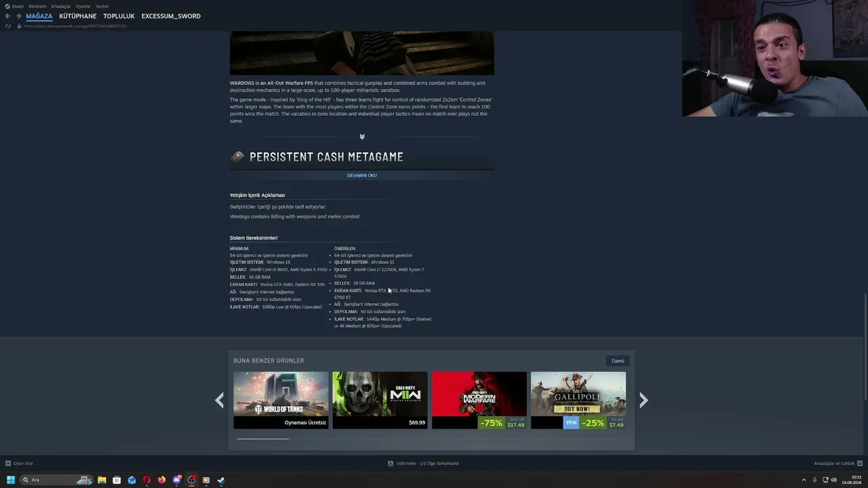Click the PERSISTENT CASH METAGAME heading
Viewport: 868px width, 488px height.
pyautogui.click(x=326, y=157)
